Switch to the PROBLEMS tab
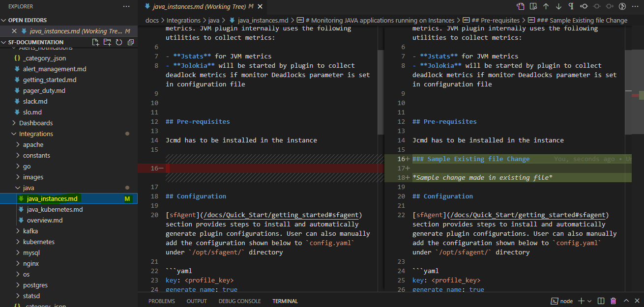Screen dimensions: 644x307 (161, 301)
